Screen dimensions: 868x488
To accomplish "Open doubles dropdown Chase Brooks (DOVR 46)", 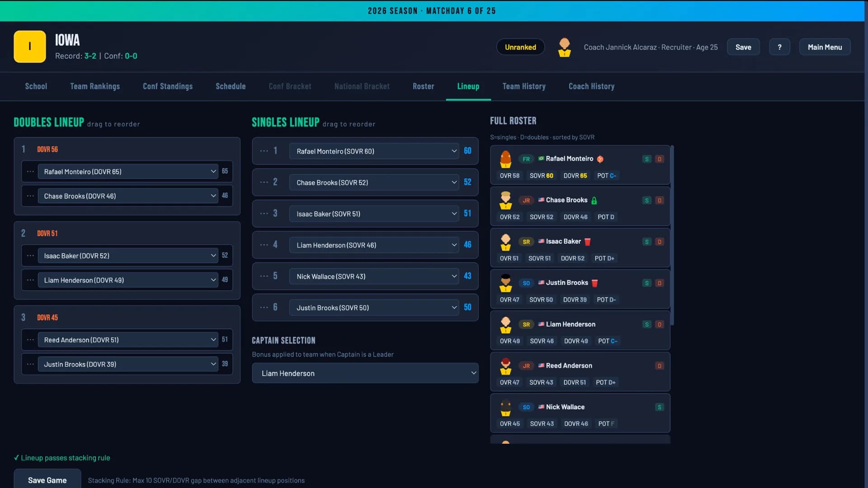I will (x=128, y=196).
